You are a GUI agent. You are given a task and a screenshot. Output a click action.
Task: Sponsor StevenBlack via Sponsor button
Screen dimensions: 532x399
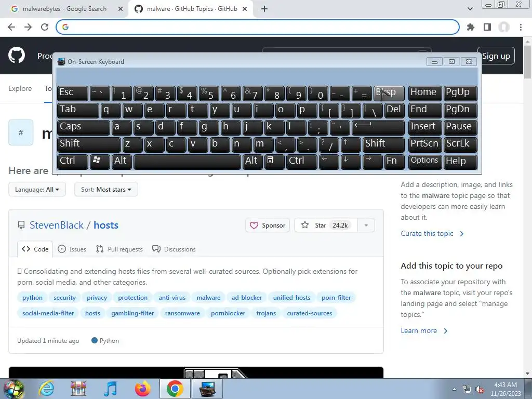coord(268,225)
